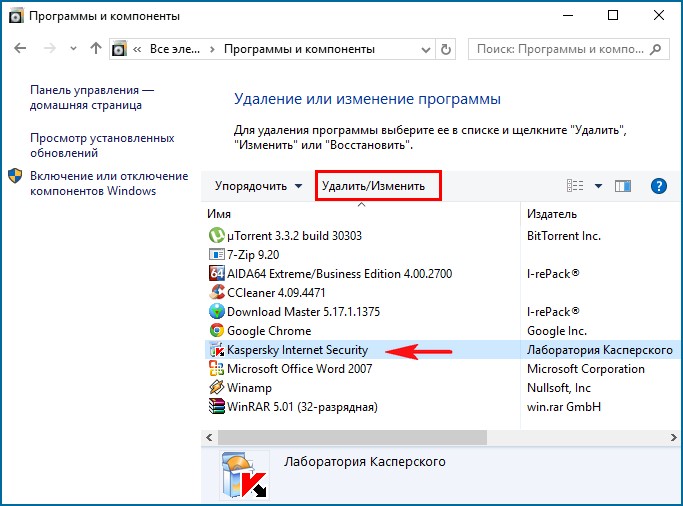This screenshot has height=506, width=683.
Task: Go up one level with up arrow
Action: pyautogui.click(x=96, y=48)
